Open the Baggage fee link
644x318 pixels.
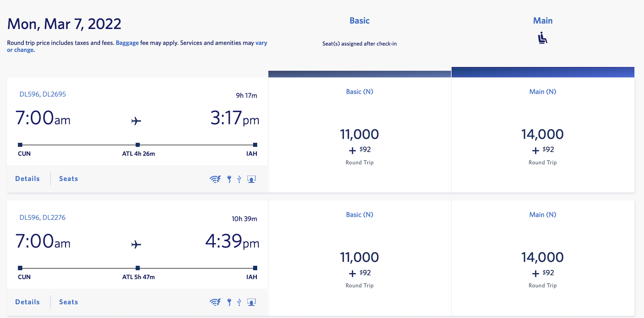pyautogui.click(x=127, y=43)
